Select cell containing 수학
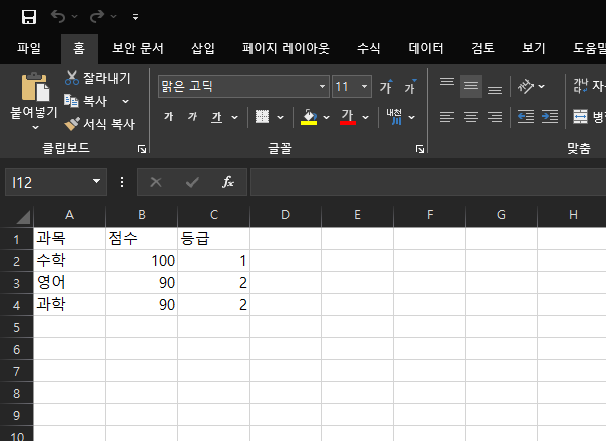Screen dimensions: 606x441 pos(69,261)
